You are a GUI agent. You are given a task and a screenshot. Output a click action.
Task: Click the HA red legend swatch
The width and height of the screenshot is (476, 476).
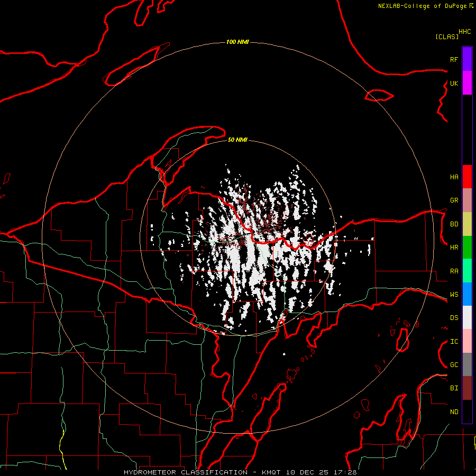(467, 177)
